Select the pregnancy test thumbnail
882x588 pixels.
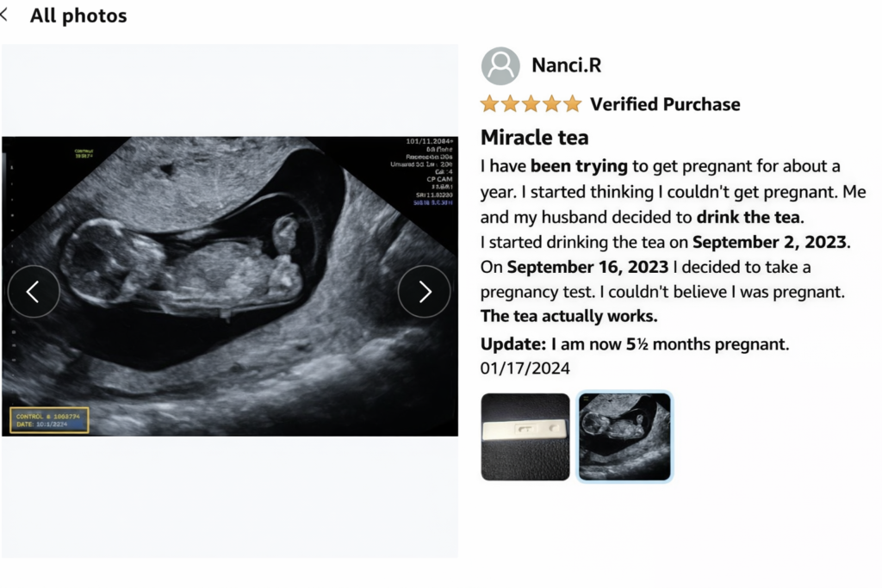click(x=525, y=436)
